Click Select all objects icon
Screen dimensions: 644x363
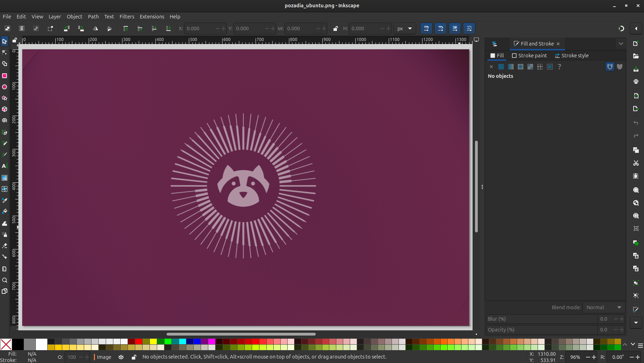(x=7, y=28)
